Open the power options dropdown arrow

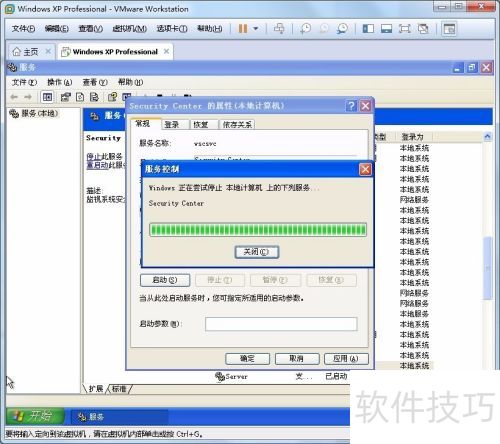[256, 29]
